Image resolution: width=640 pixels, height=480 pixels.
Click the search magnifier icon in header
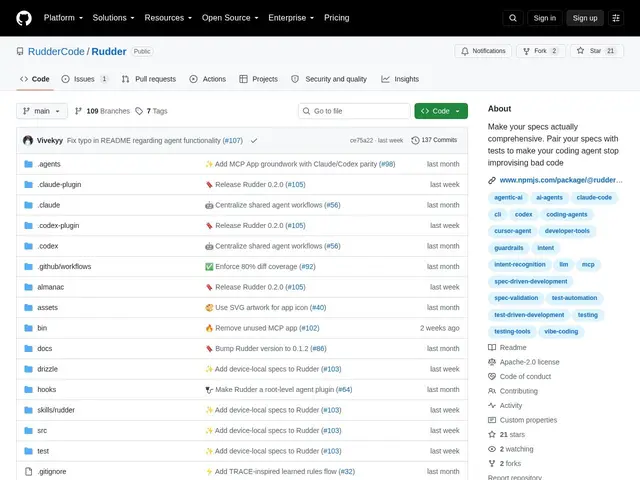click(x=513, y=18)
